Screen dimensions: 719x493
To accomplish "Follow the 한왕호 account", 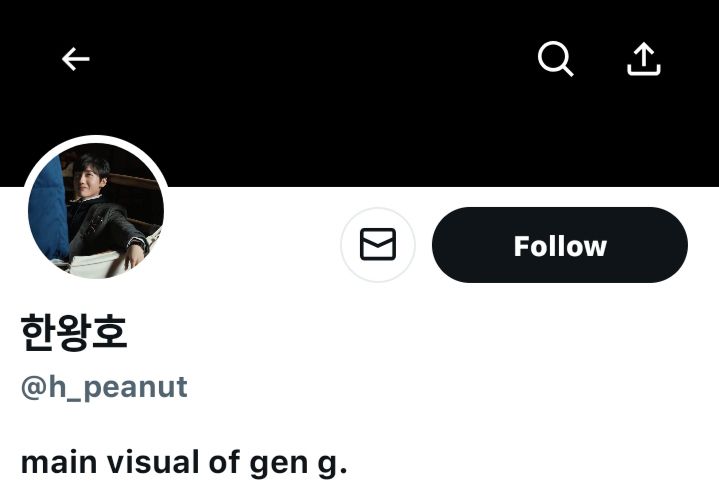I will [560, 245].
